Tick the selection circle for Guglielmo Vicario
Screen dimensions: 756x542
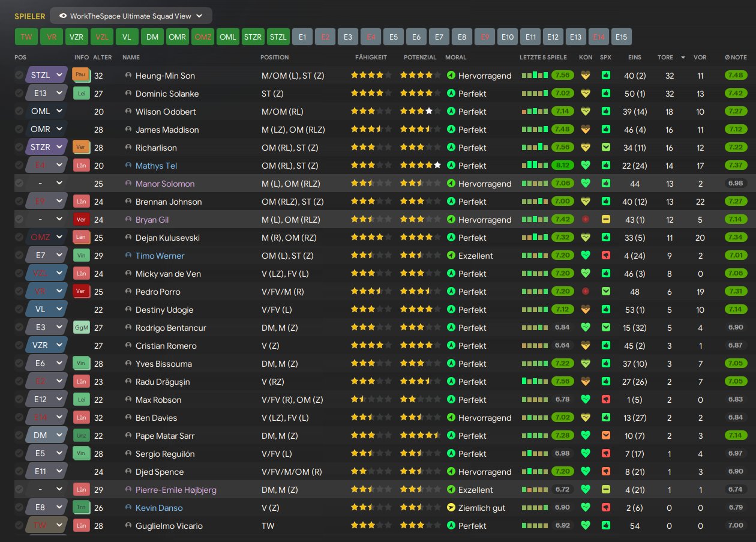(x=19, y=526)
